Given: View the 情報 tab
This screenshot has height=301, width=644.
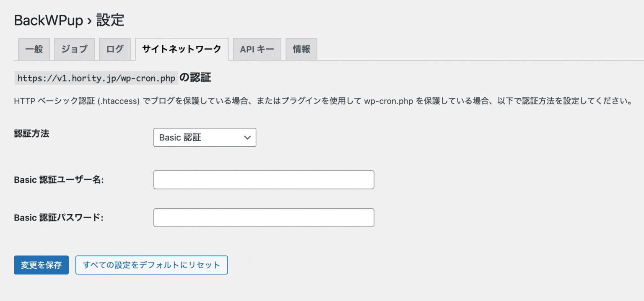Looking at the screenshot, I should tap(301, 49).
